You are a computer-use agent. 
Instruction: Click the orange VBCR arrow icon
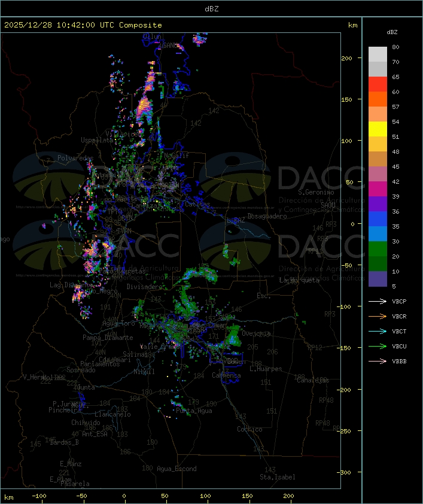point(378,316)
